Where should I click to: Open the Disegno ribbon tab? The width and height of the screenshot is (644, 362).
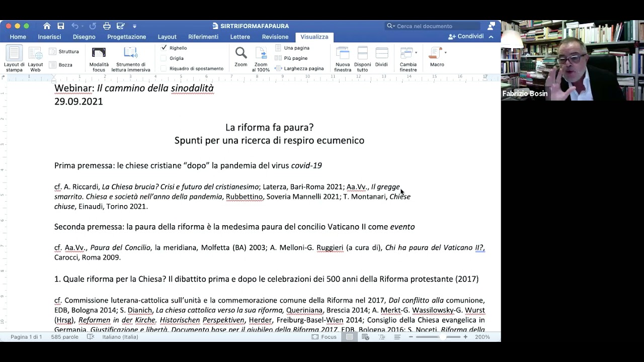84,37
